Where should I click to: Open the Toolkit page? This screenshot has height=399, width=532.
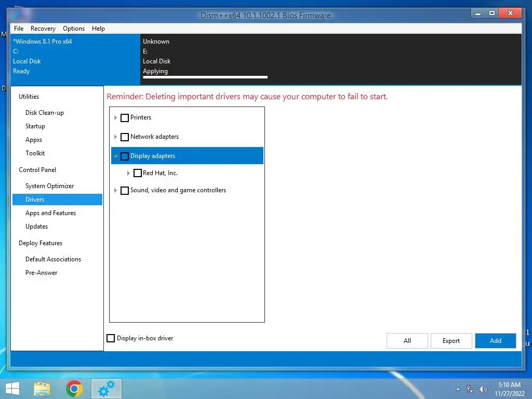[35, 153]
